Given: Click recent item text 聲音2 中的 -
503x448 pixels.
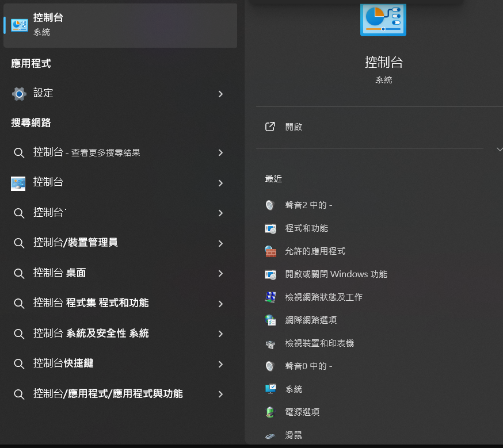Looking at the screenshot, I should 308,205.
